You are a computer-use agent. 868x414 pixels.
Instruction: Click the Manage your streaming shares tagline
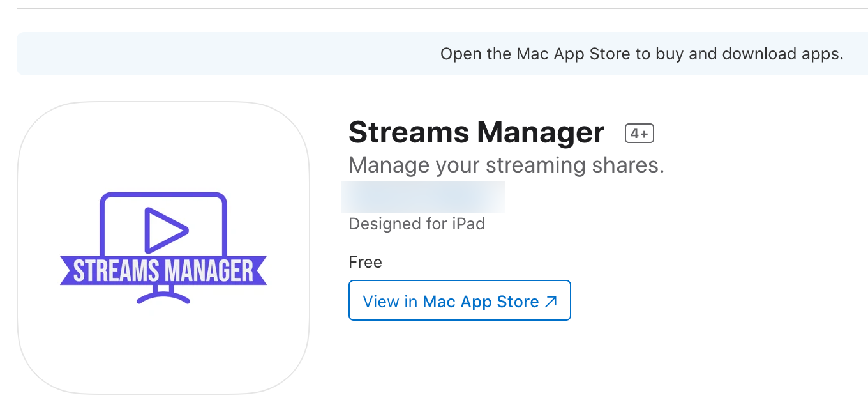pyautogui.click(x=505, y=164)
